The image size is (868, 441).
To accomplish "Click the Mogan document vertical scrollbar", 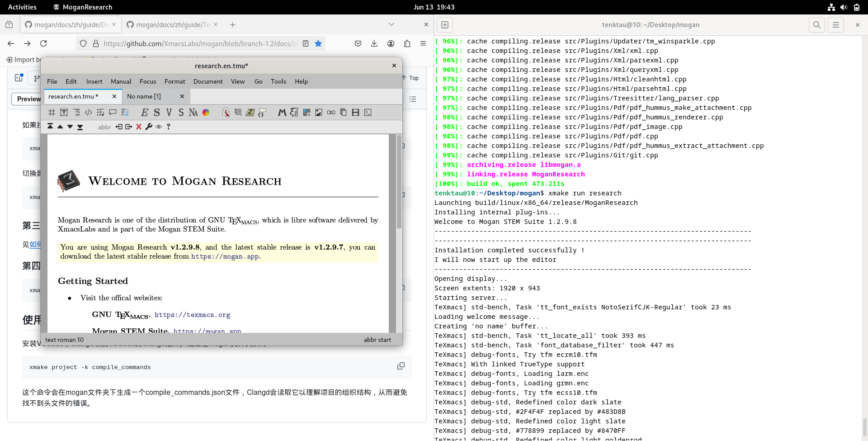I will (399, 233).
